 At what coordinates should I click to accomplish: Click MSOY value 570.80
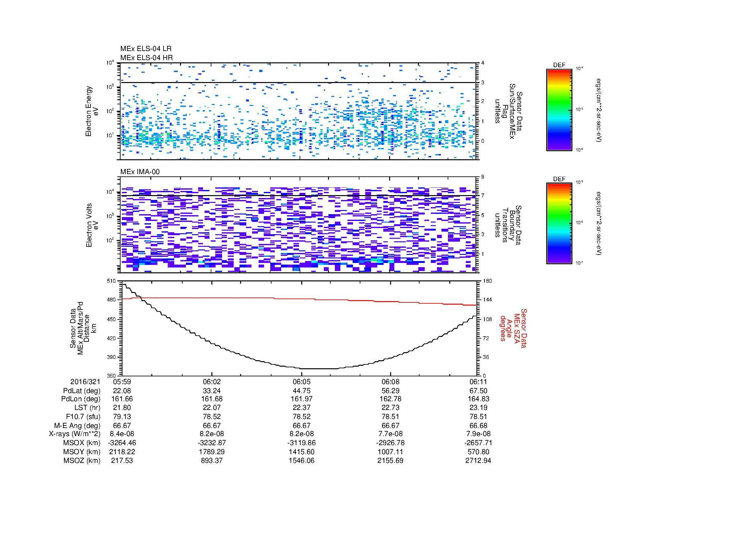[x=478, y=452]
